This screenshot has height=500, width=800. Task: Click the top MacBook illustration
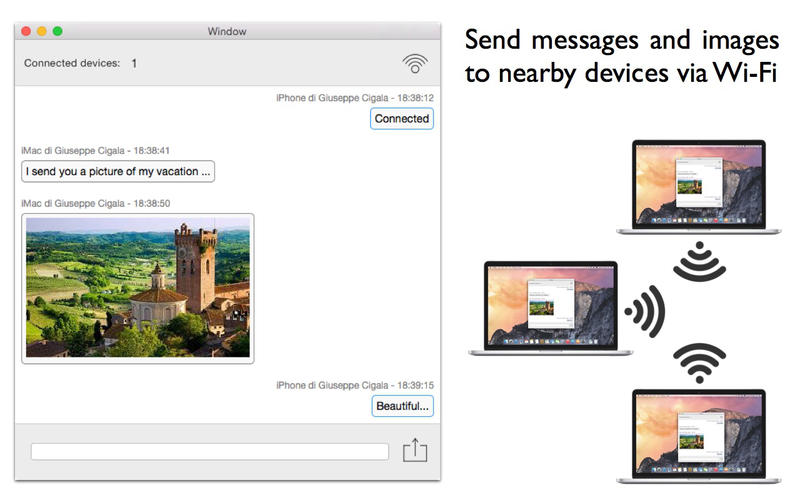(x=698, y=187)
